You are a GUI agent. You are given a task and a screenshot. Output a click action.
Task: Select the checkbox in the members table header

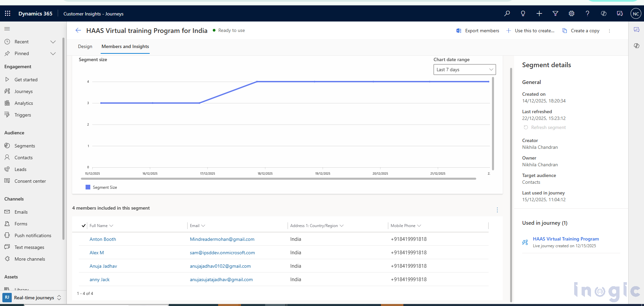click(83, 225)
